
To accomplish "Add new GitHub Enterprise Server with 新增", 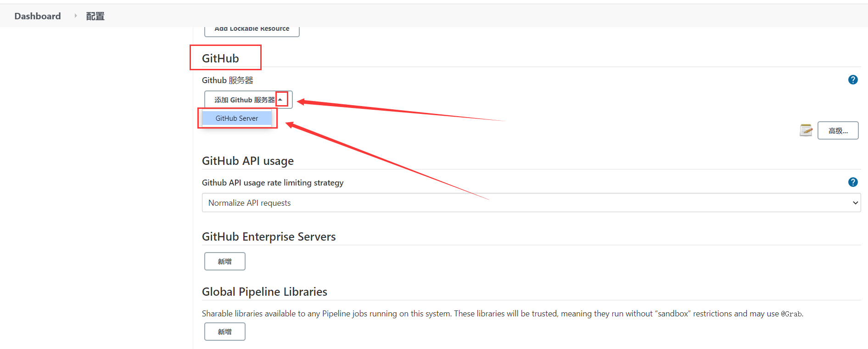I will pyautogui.click(x=225, y=261).
